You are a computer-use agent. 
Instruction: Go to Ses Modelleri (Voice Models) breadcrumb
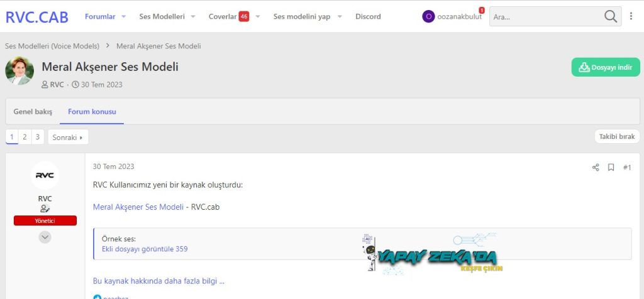(52, 46)
